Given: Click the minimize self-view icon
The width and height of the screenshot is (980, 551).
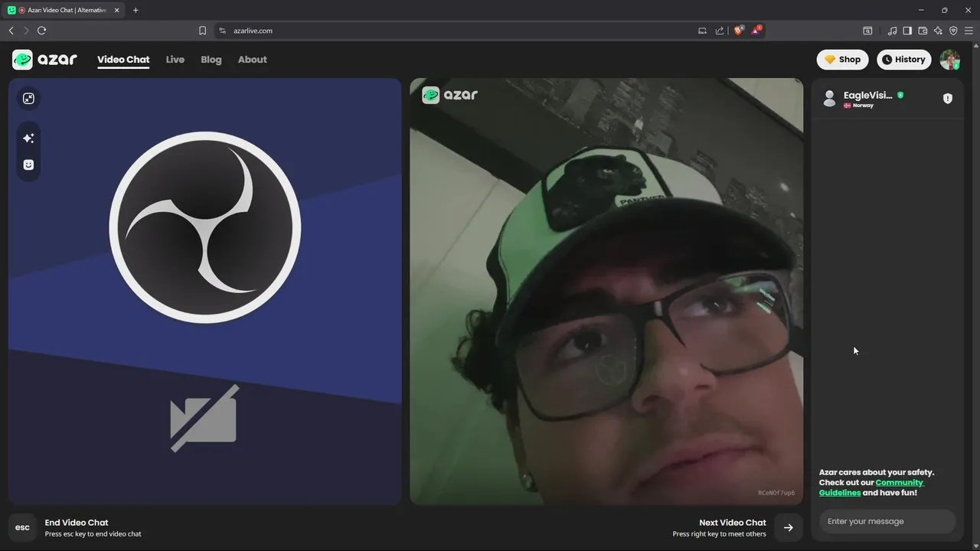Looking at the screenshot, I should coord(28,99).
